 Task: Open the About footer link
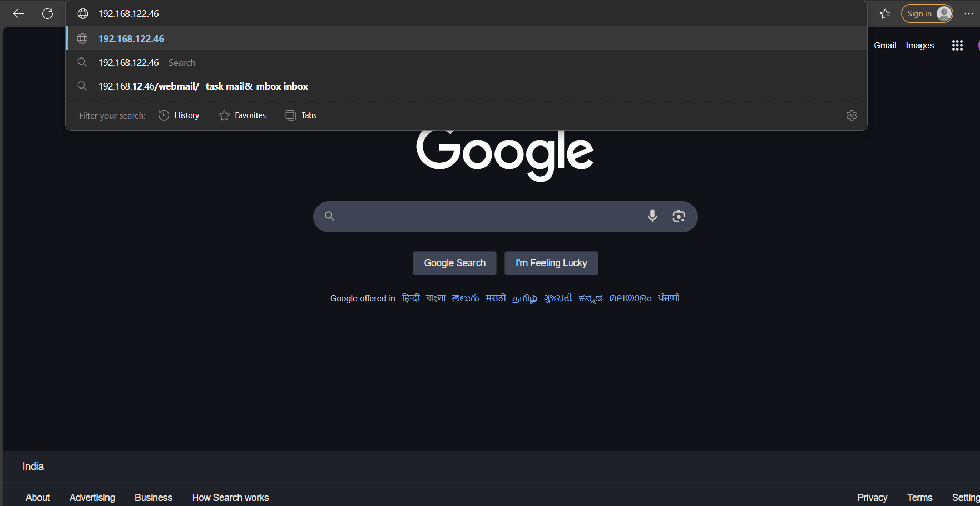(x=38, y=498)
